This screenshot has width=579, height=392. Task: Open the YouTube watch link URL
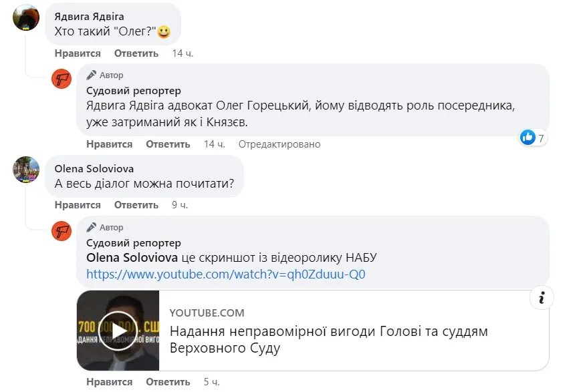tap(226, 274)
